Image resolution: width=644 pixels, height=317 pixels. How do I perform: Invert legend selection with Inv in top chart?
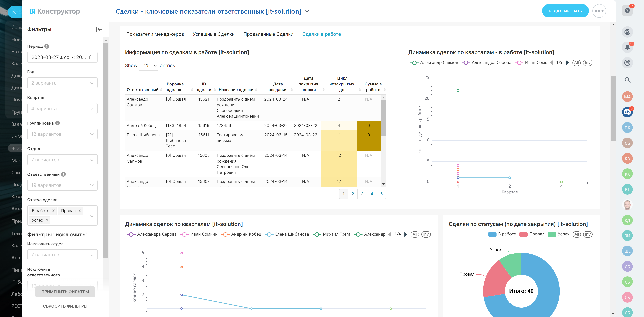[587, 63]
